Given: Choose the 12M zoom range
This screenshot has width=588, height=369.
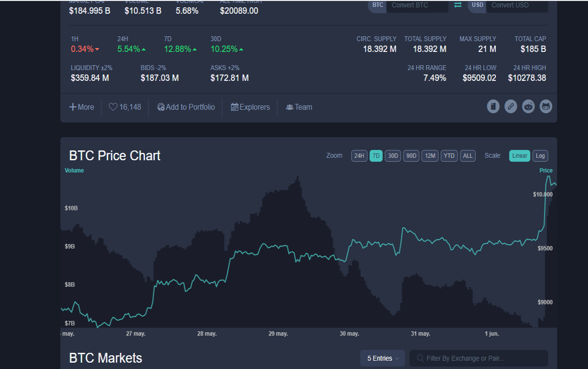Looking at the screenshot, I should (x=430, y=156).
